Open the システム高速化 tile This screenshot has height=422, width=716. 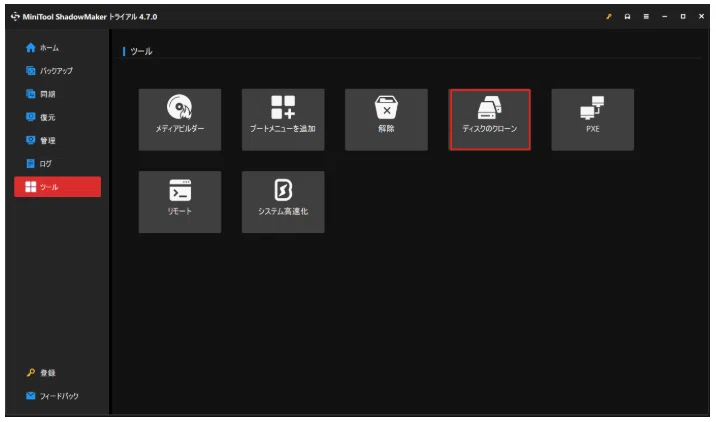[283, 202]
